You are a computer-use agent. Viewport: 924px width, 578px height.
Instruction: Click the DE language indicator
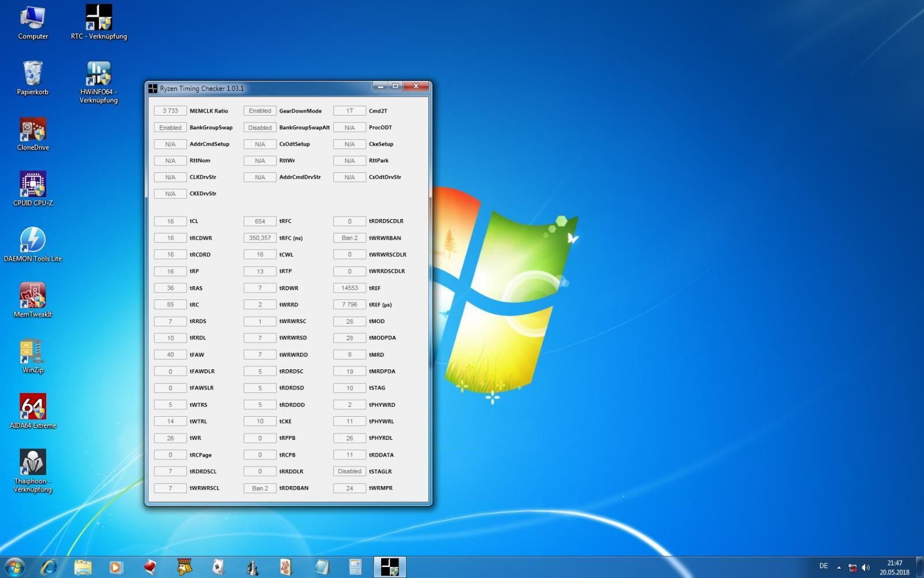pos(824,566)
